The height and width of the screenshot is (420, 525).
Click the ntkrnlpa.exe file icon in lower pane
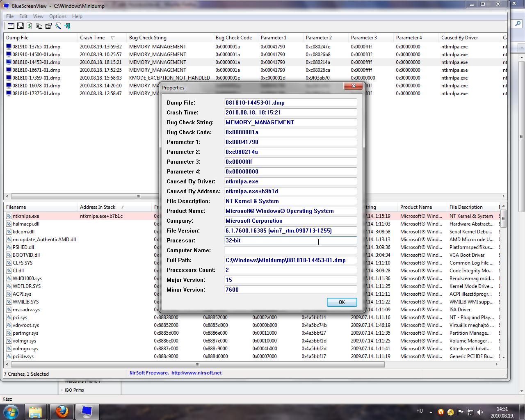(9, 216)
